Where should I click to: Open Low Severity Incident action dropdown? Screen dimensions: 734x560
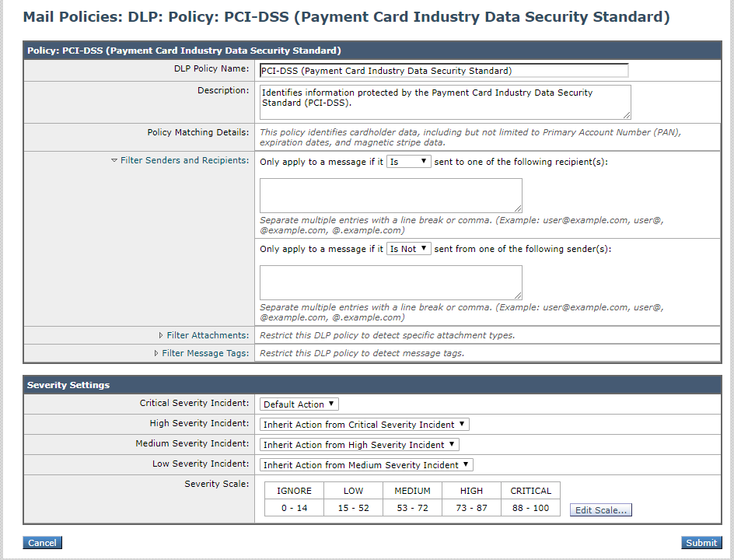click(366, 464)
